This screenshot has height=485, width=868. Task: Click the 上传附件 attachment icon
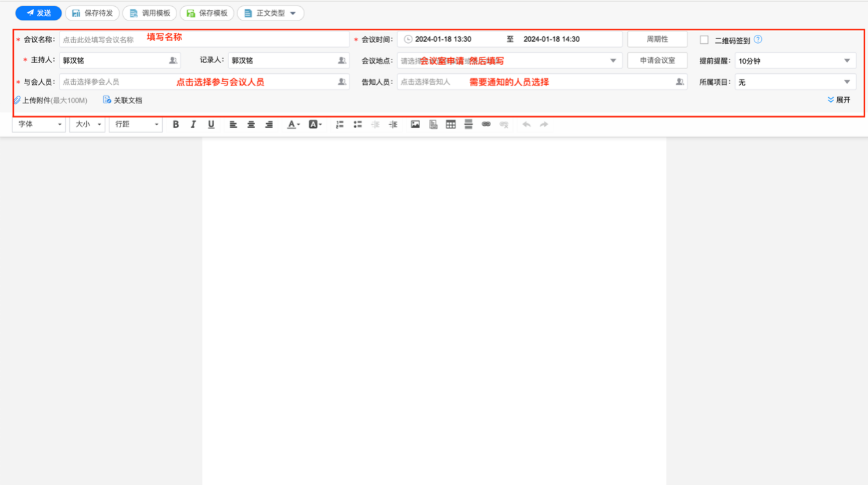pos(18,100)
